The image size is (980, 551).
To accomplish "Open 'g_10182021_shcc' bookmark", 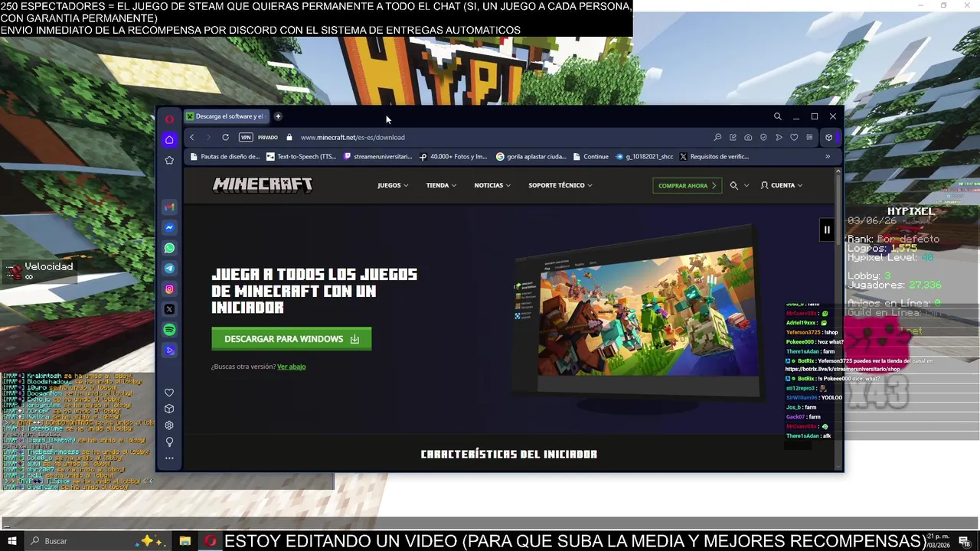I will [x=644, y=156].
